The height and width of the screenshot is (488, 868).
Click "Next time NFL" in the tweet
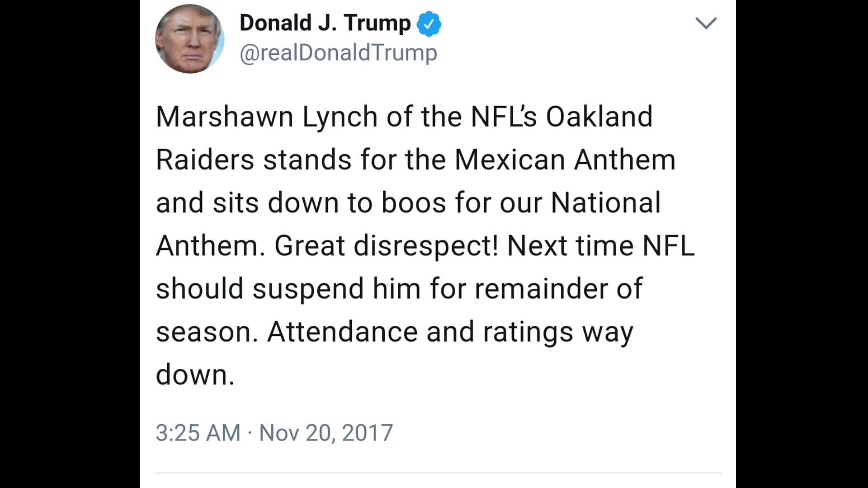pyautogui.click(x=600, y=246)
